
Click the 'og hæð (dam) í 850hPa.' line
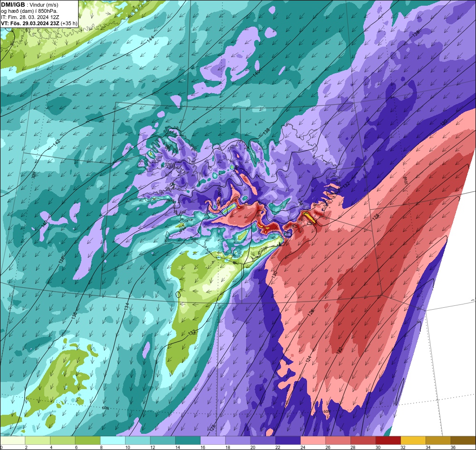click(29, 11)
